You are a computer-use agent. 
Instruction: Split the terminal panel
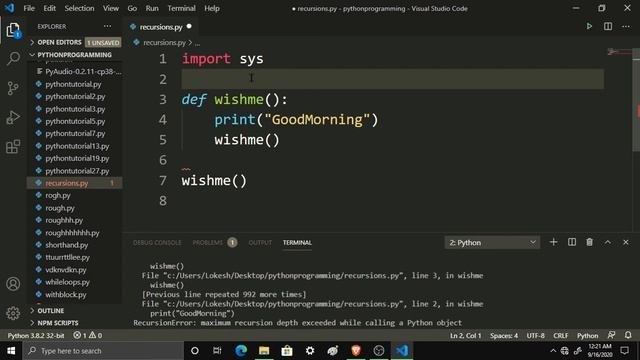[x=571, y=242]
